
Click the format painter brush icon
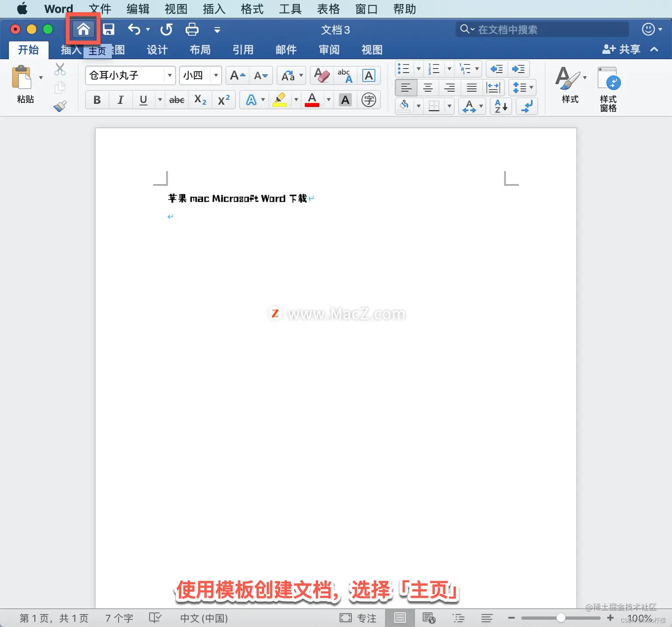[x=60, y=106]
